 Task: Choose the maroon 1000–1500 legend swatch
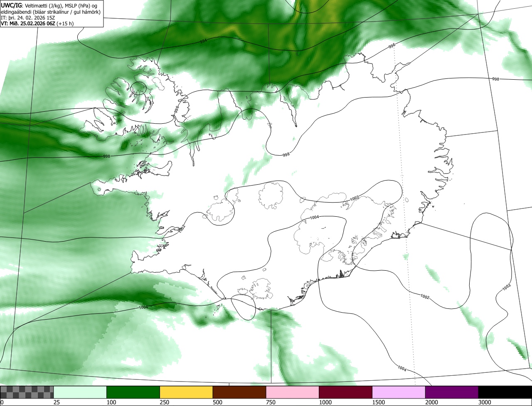click(x=345, y=392)
